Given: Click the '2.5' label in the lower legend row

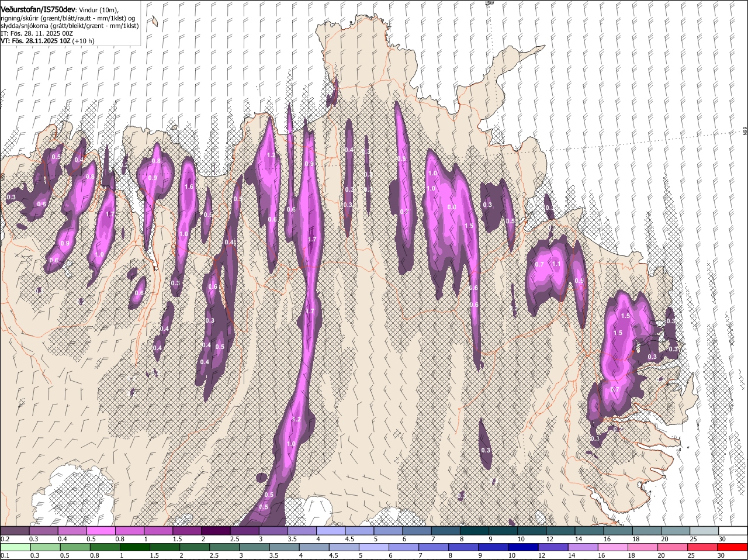Looking at the screenshot, I should (x=214, y=555).
